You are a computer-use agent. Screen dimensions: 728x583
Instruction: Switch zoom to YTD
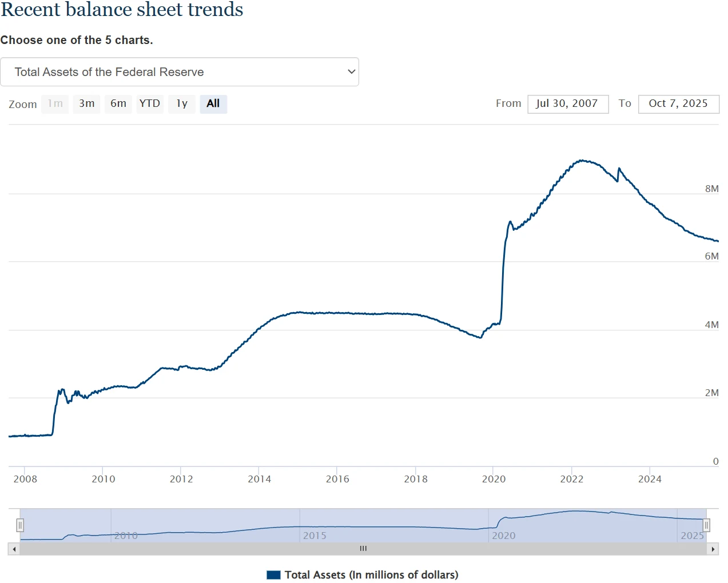[x=150, y=103]
